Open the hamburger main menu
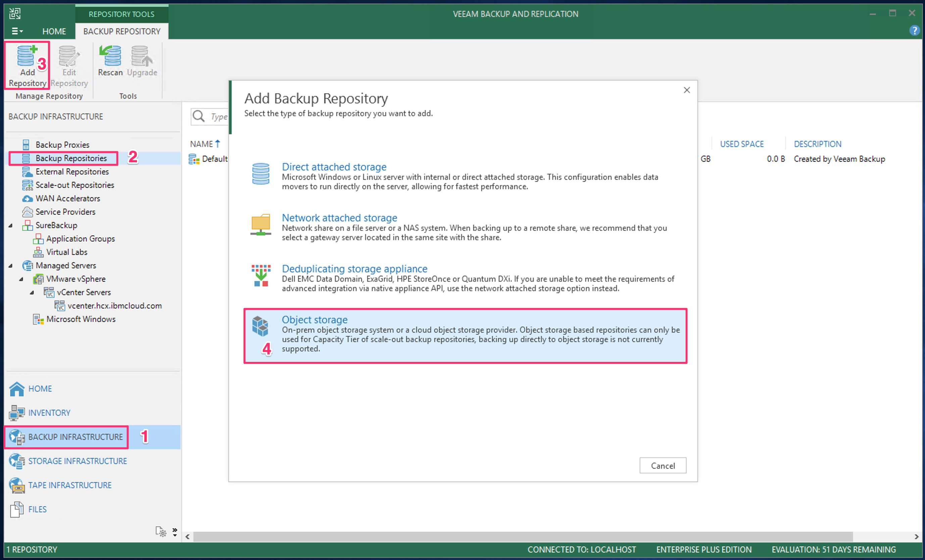 tap(16, 31)
